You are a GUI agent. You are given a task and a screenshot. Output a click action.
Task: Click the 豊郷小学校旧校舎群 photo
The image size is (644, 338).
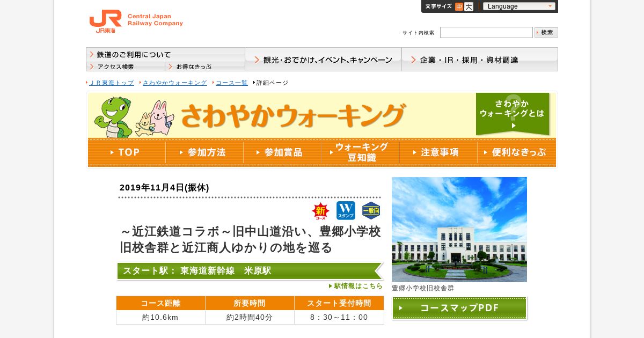pos(459,230)
